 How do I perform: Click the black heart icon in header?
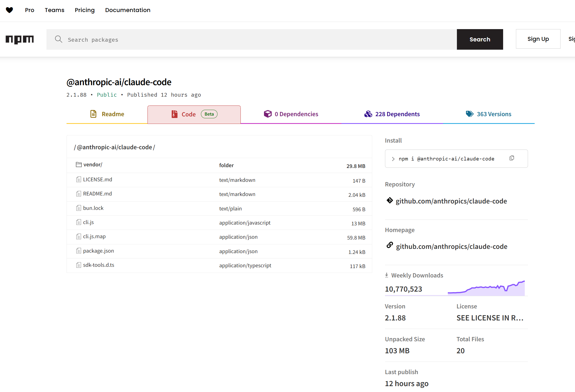coord(9,10)
